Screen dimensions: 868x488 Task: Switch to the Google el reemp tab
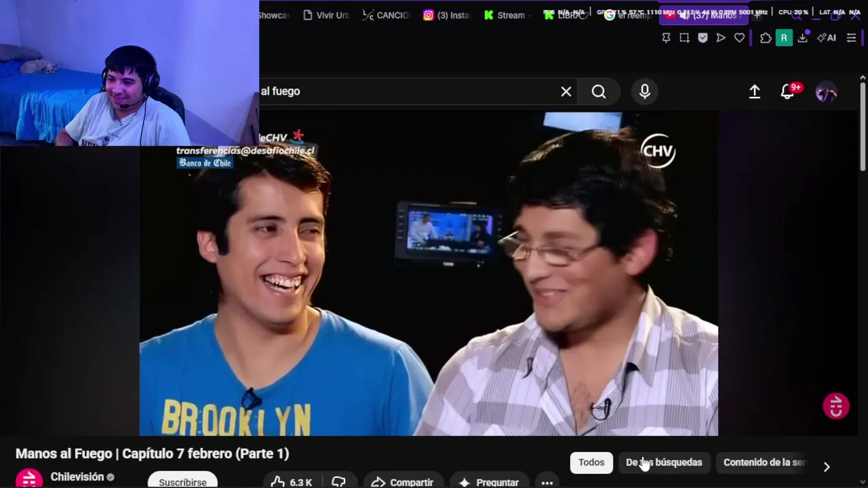coord(627,15)
